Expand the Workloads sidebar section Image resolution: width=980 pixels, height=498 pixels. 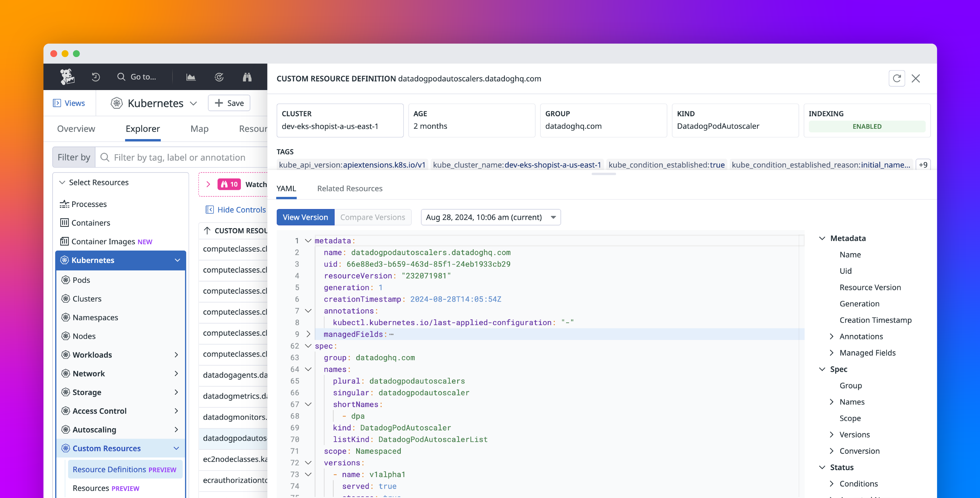click(x=92, y=355)
